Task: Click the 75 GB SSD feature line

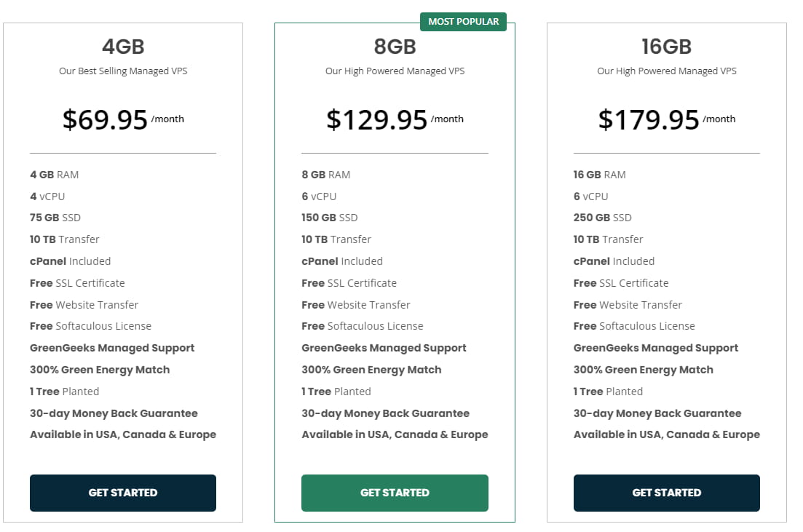Action: [55, 218]
